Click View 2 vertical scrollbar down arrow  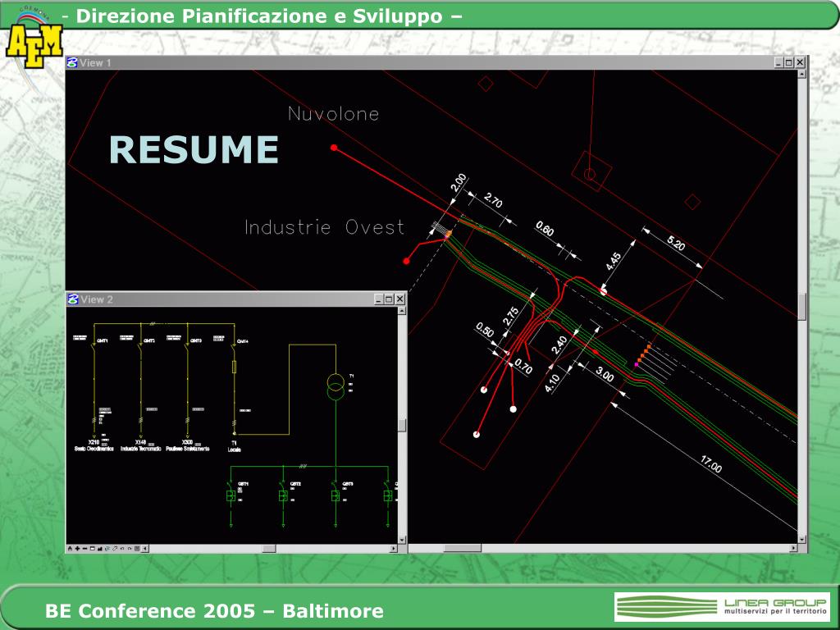coord(402,540)
